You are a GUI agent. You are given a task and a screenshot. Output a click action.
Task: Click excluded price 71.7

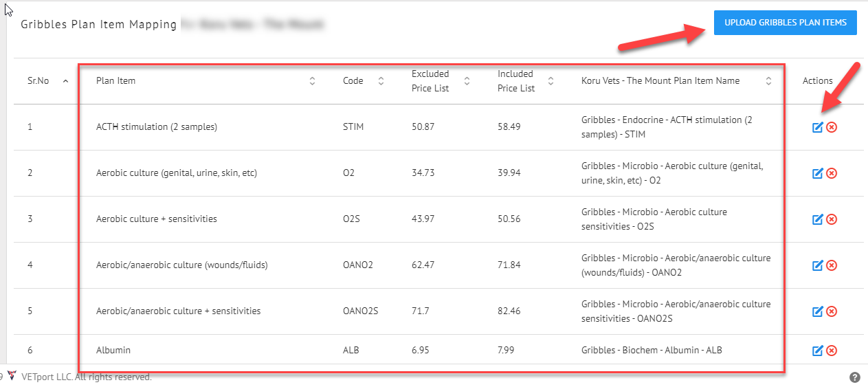pos(421,311)
